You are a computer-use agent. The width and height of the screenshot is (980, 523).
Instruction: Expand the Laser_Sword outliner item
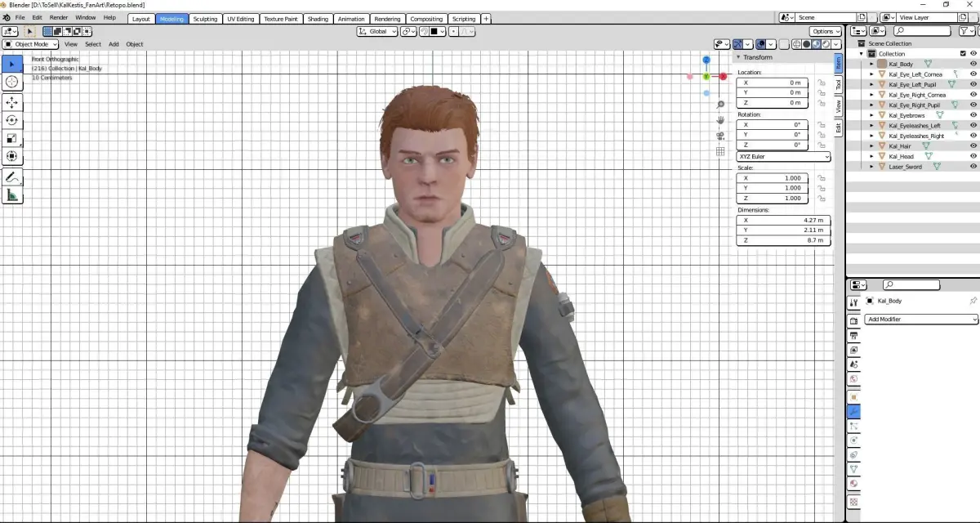coord(871,167)
